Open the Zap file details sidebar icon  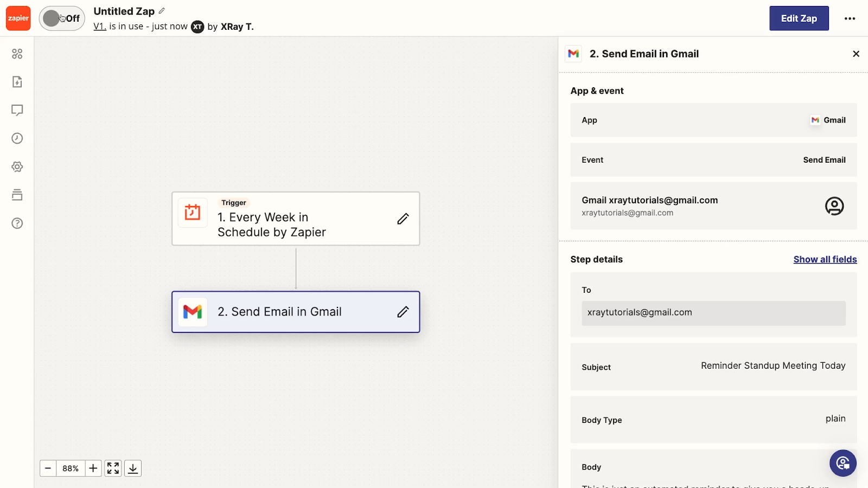17,82
